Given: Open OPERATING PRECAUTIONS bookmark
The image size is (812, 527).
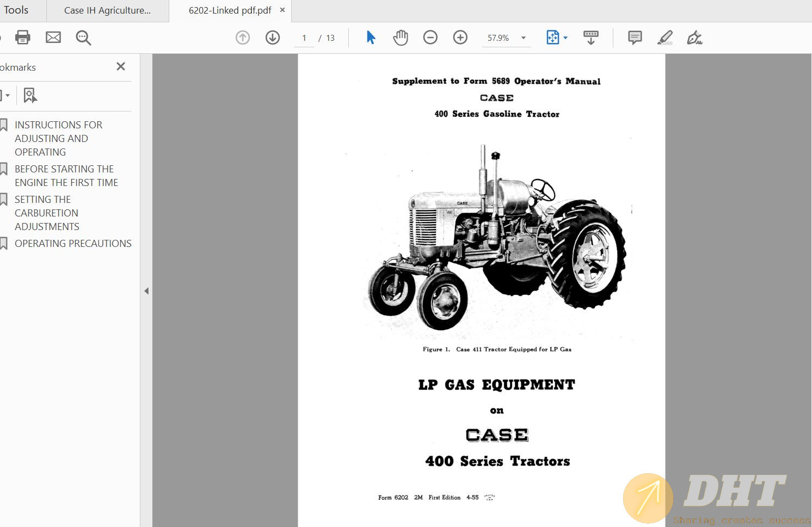Looking at the screenshot, I should click(73, 244).
